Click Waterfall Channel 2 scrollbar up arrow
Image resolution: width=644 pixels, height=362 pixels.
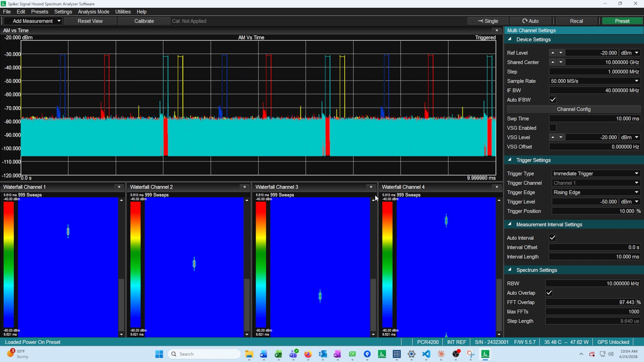coord(247,200)
